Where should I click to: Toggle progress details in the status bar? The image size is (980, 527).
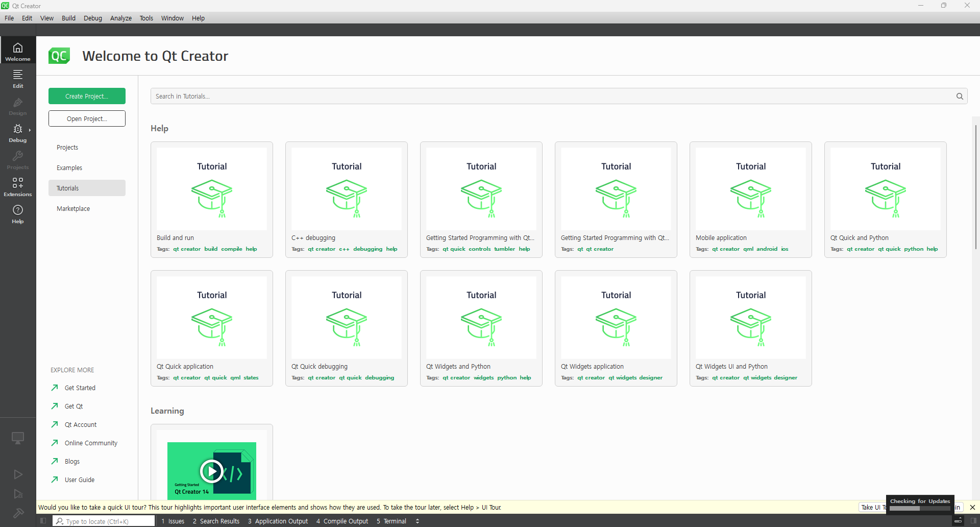[958, 521]
